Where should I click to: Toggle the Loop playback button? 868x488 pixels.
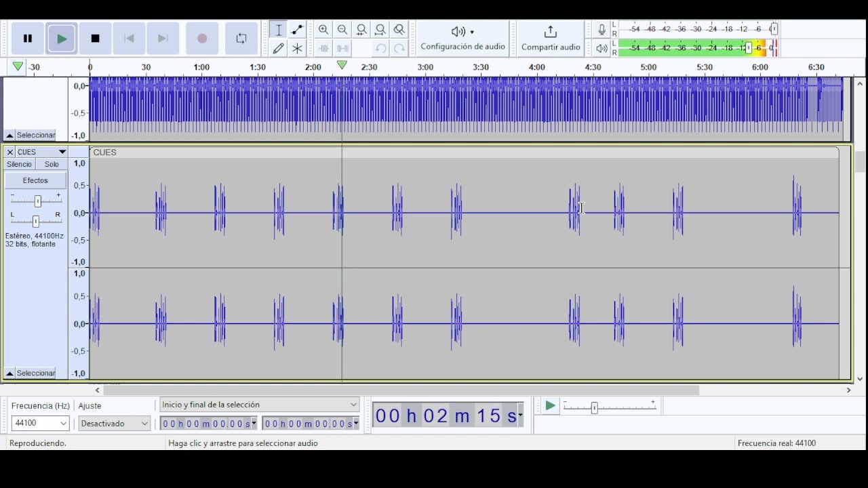point(241,39)
